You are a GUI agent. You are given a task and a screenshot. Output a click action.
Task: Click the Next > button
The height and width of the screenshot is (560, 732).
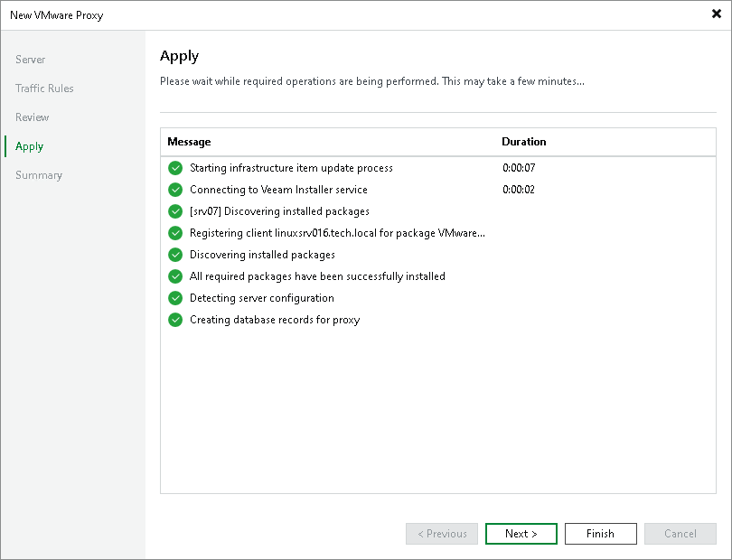521,534
